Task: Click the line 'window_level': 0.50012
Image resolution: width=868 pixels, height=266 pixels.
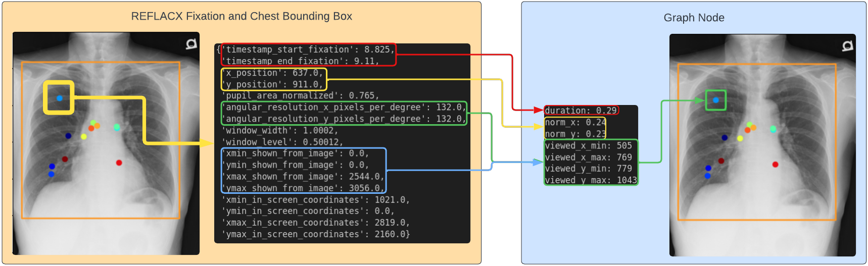Action: tap(282, 142)
